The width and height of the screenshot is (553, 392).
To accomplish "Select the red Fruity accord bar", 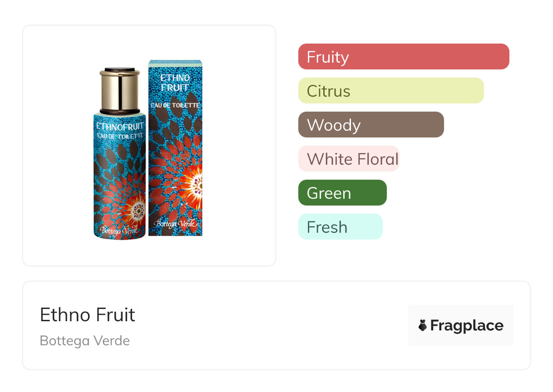I will [403, 57].
